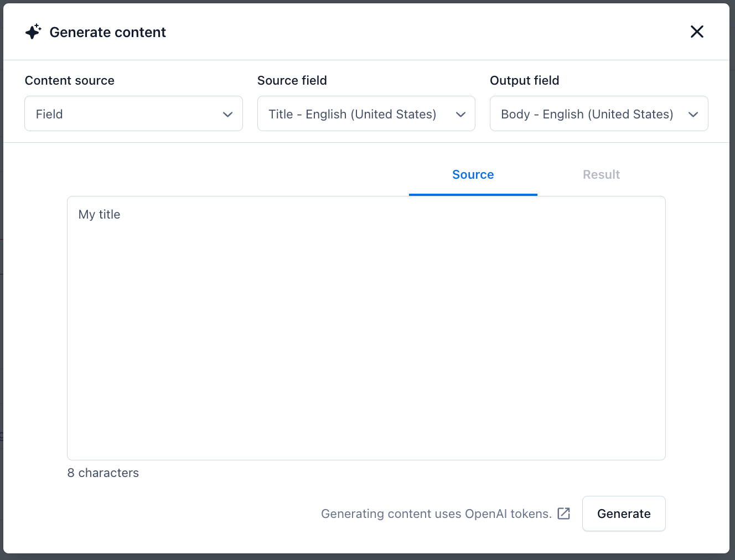This screenshot has width=735, height=560.
Task: Close the Generate content dialog
Action: (x=697, y=32)
